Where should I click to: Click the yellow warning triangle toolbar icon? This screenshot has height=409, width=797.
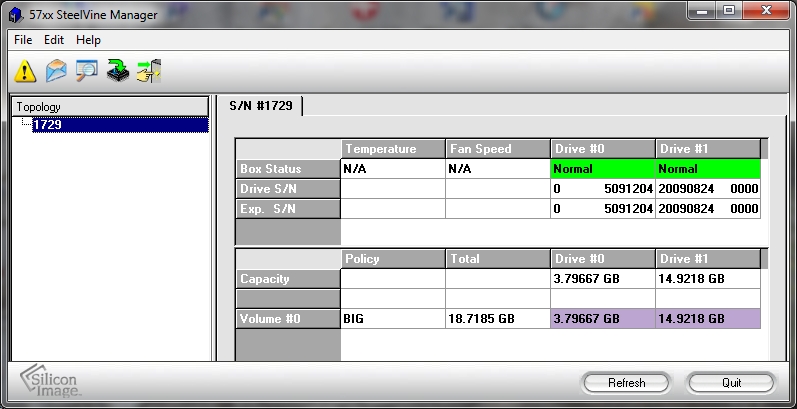[x=25, y=71]
